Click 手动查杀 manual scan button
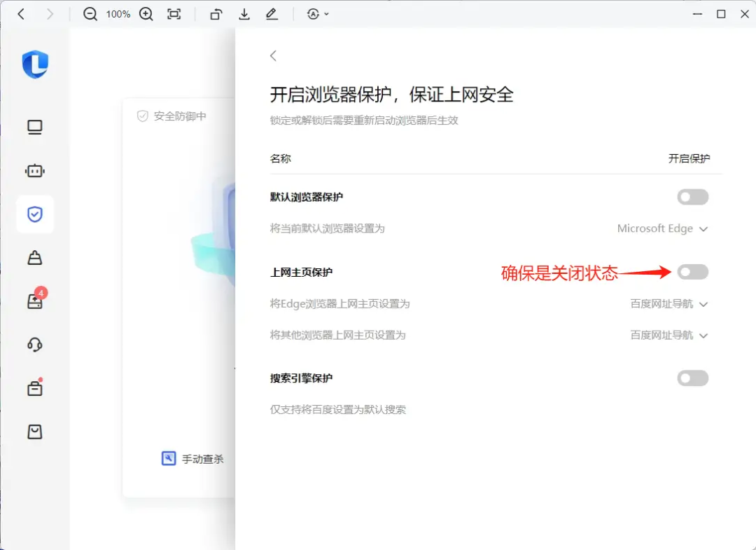The image size is (756, 550). click(x=193, y=459)
